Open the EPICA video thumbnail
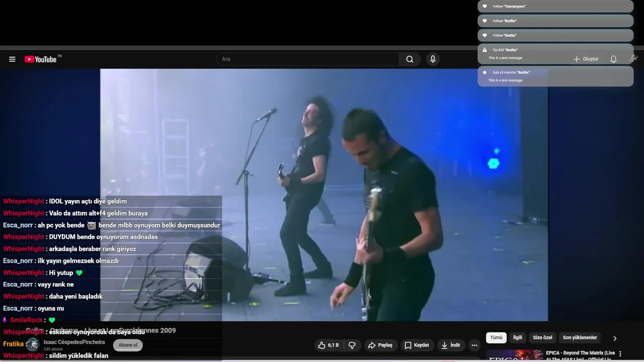Image resolution: width=644 pixels, height=362 pixels. point(514,356)
